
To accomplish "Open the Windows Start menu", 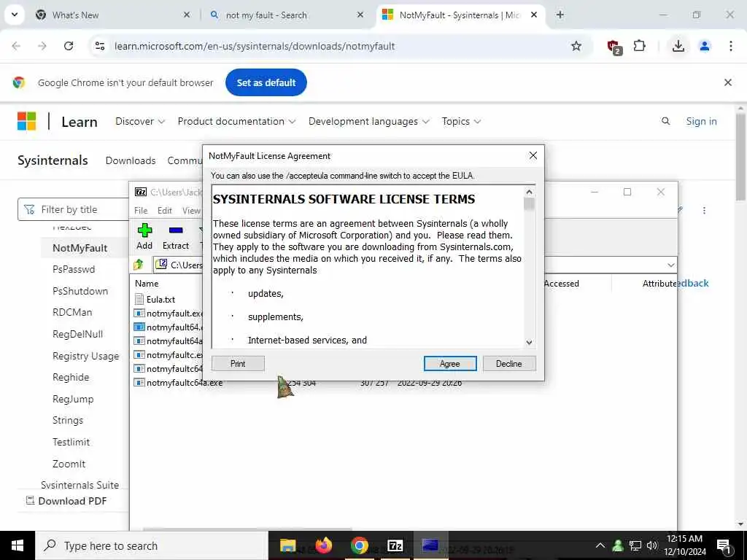I will pyautogui.click(x=18, y=545).
